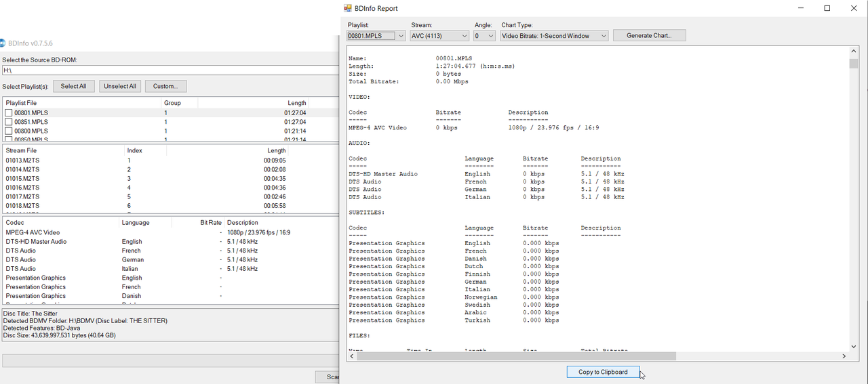Viewport: 868px width, 384px height.
Task: Click the Disc Title: The Sitter line
Action: click(x=29, y=314)
